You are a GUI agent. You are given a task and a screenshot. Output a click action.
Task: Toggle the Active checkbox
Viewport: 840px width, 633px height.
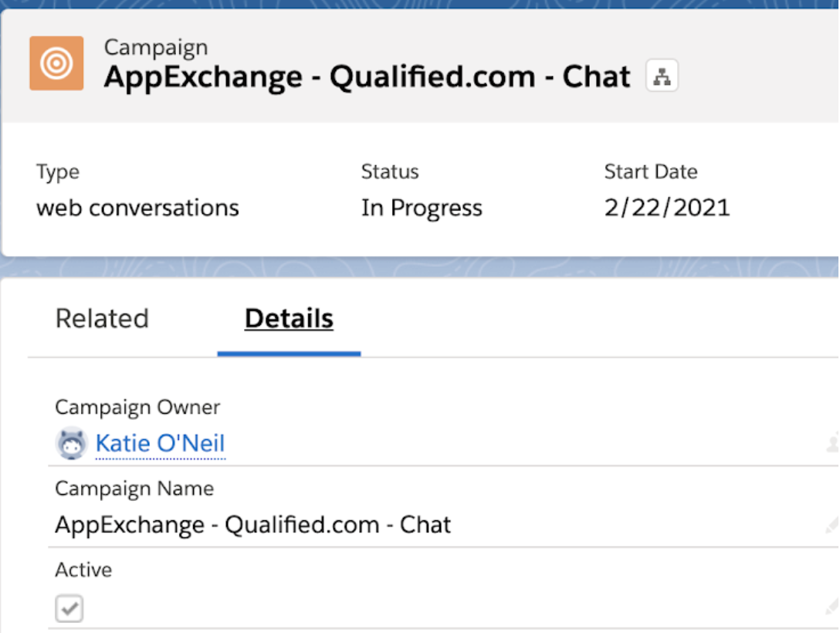(69, 608)
